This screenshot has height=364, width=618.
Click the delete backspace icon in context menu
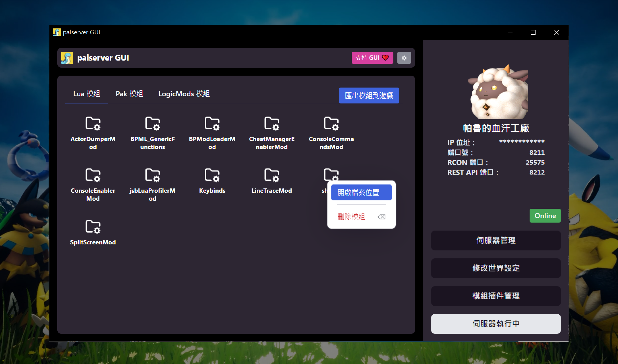[x=382, y=217]
